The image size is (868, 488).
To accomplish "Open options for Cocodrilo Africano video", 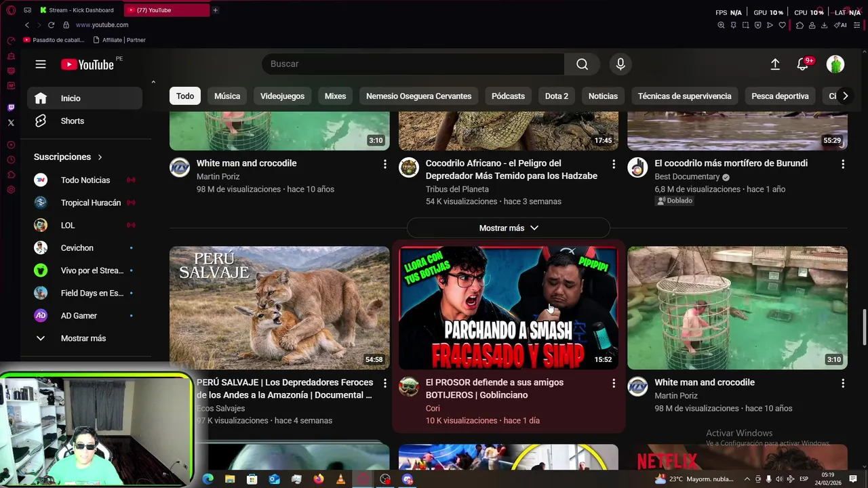I will 614,164.
